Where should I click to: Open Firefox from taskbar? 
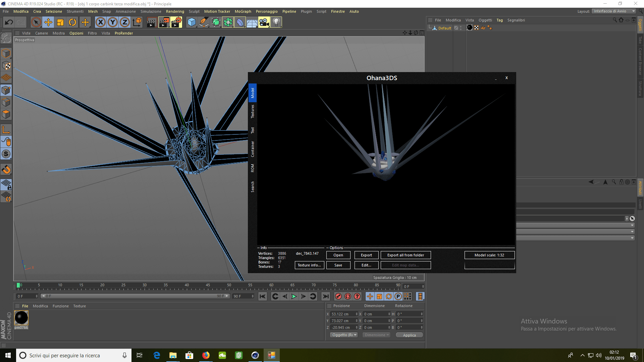coord(206,355)
